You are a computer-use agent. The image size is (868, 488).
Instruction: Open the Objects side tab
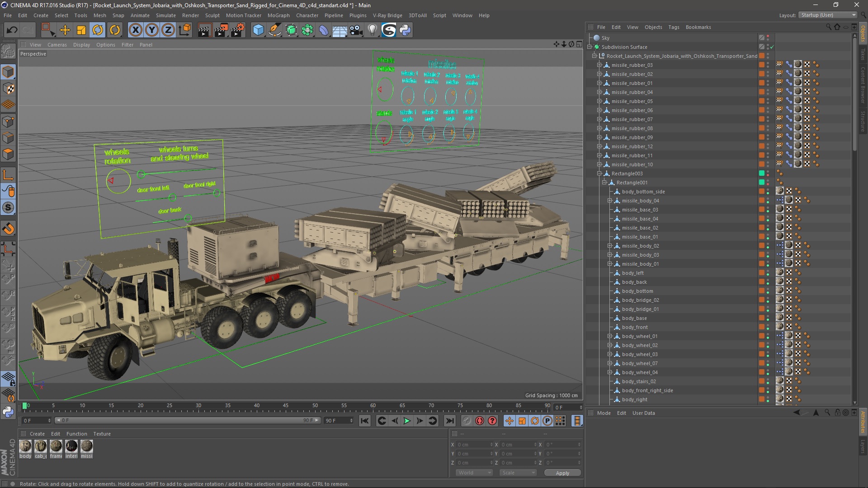[x=863, y=34]
